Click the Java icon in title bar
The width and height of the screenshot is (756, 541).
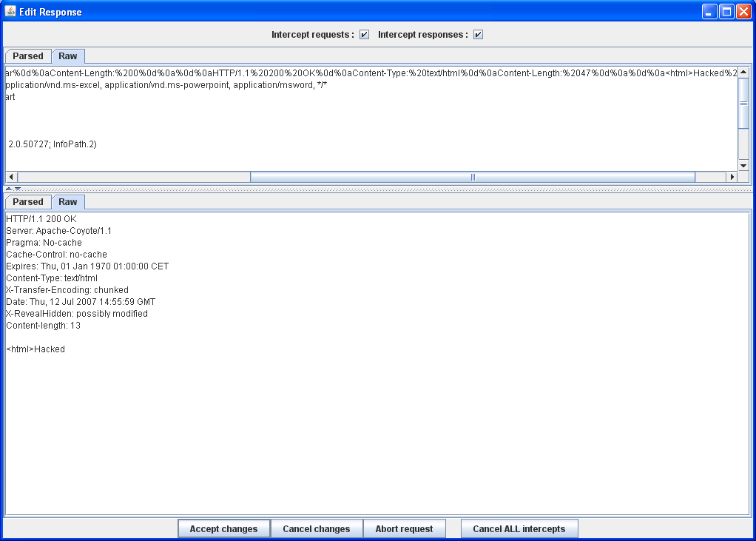pos(10,12)
